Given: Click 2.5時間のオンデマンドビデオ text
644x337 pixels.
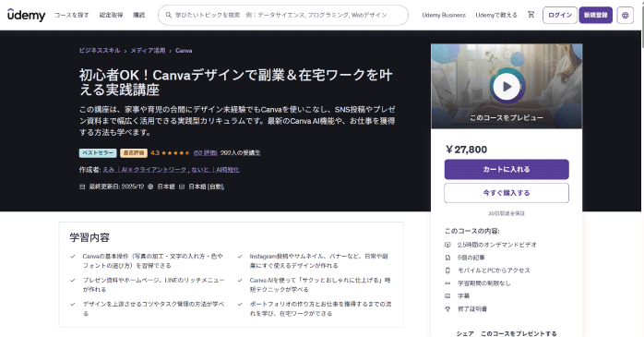Looking at the screenshot, I should pyautogui.click(x=497, y=245).
